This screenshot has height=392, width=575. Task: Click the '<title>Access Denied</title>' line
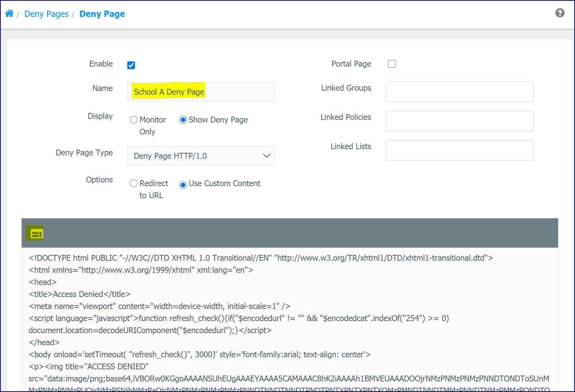[x=79, y=294]
